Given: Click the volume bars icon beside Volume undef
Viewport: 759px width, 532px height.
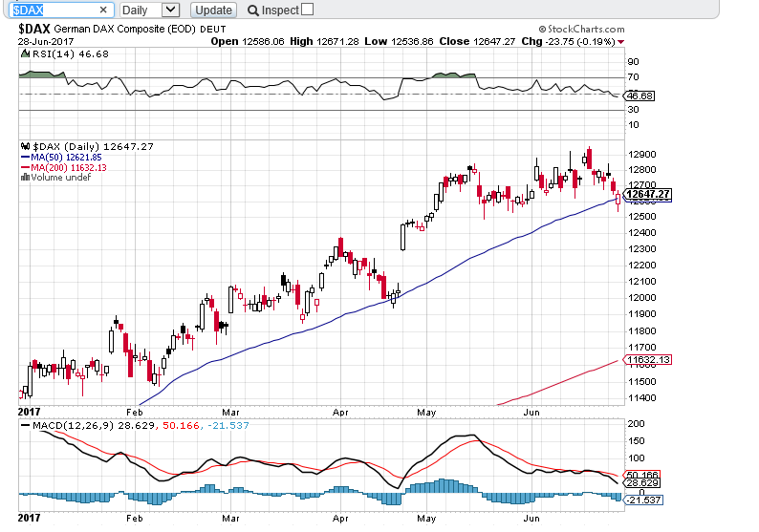Looking at the screenshot, I should (25, 178).
